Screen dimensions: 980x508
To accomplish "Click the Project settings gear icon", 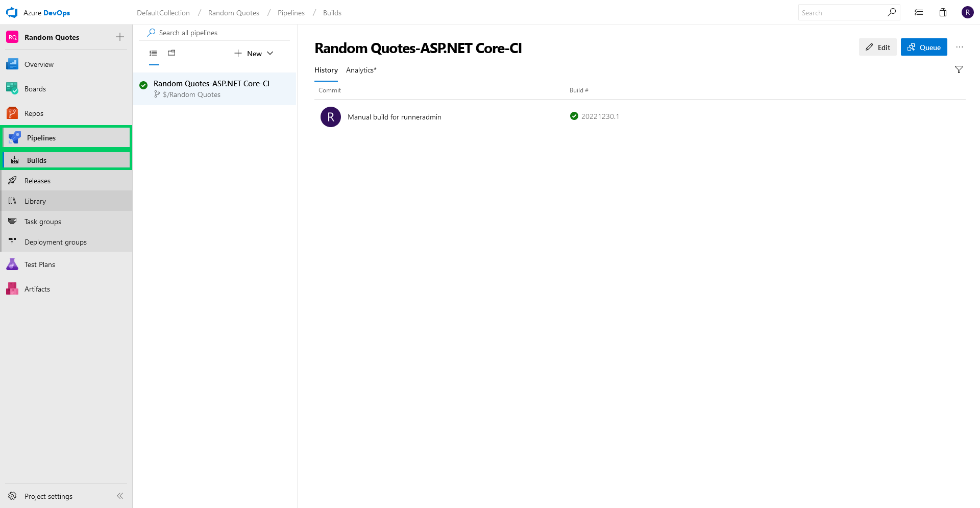I will [x=12, y=496].
